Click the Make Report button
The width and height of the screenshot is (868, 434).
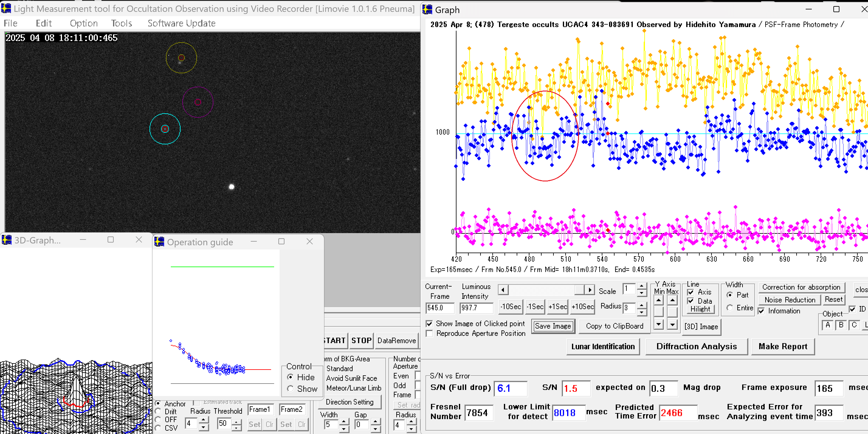tap(782, 346)
